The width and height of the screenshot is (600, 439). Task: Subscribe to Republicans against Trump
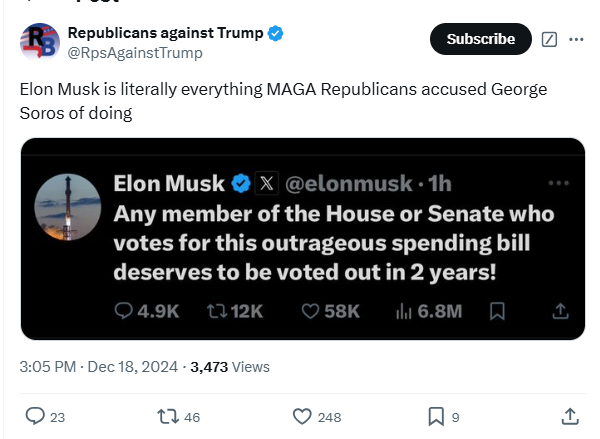480,40
